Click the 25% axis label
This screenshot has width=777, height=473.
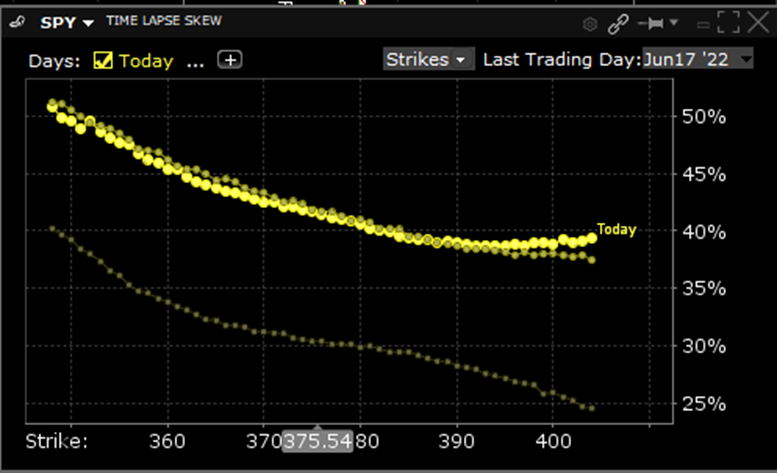[704, 404]
